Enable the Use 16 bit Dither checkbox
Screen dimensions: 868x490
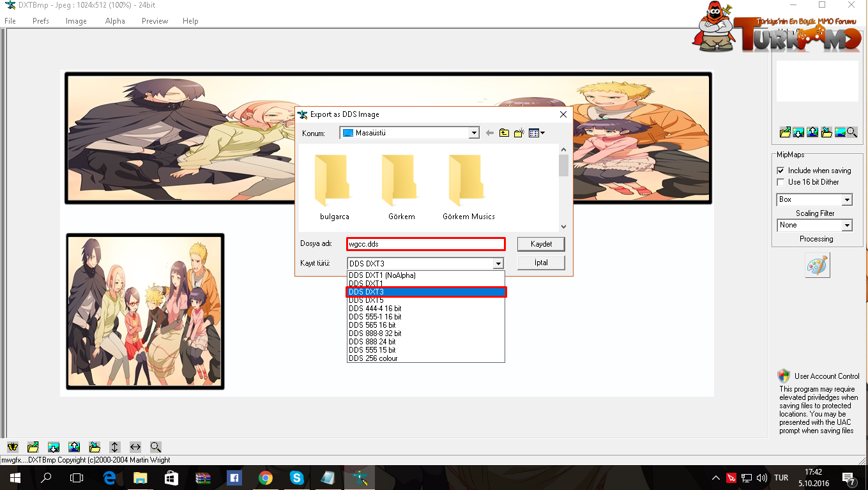[x=780, y=182]
